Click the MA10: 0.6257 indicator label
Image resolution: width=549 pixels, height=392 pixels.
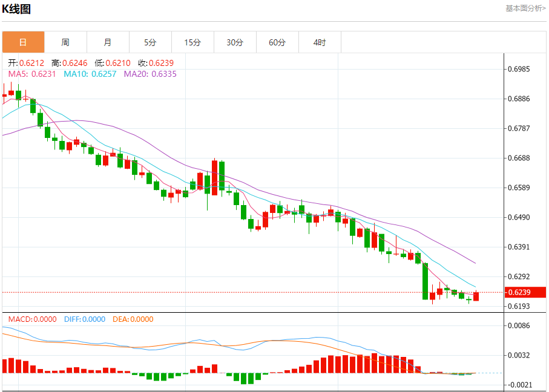click(x=90, y=74)
